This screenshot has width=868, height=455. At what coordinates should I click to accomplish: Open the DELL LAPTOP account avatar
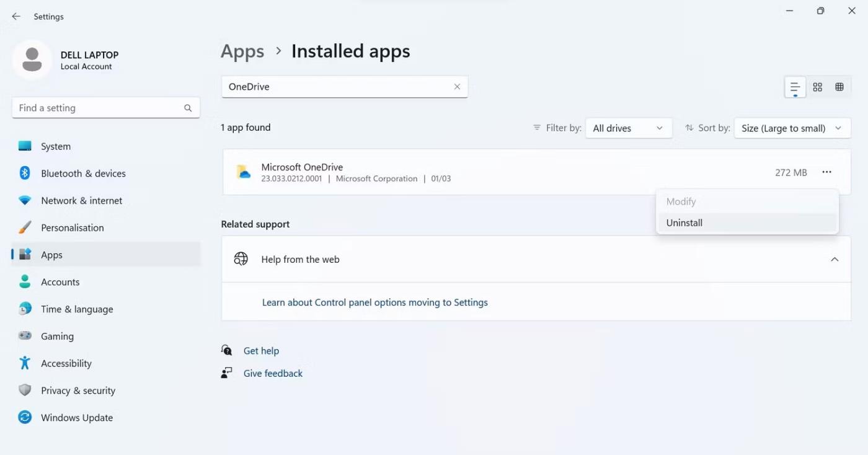[x=32, y=60]
